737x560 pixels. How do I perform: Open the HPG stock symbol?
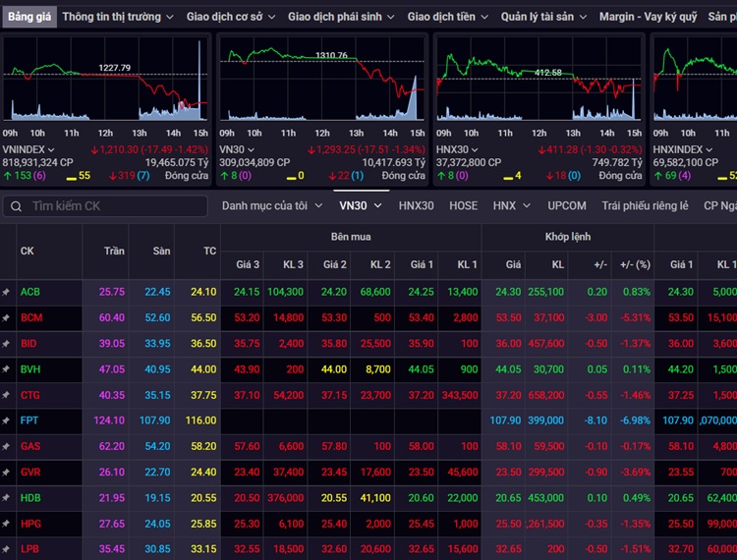(30, 524)
